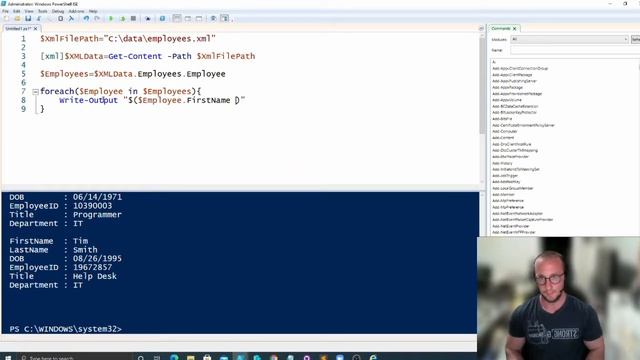Image resolution: width=640 pixels, height=360 pixels.
Task: Open the File menu
Action: point(5,11)
